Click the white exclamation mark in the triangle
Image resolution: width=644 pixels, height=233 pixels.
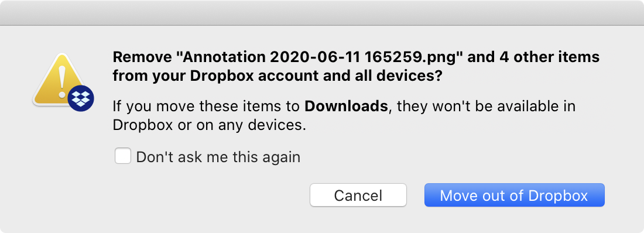[61, 81]
